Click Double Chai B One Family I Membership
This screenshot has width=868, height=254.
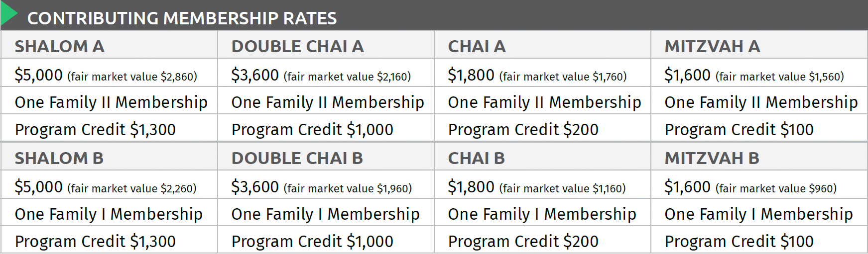[x=325, y=214]
